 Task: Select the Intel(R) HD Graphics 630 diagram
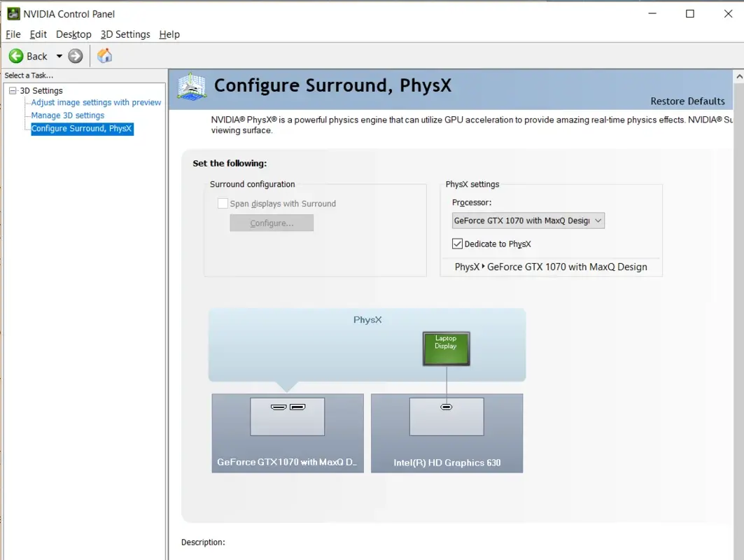click(x=447, y=433)
